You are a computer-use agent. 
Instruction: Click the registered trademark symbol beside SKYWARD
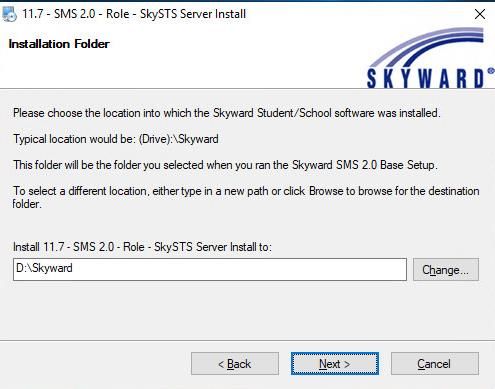491,71
